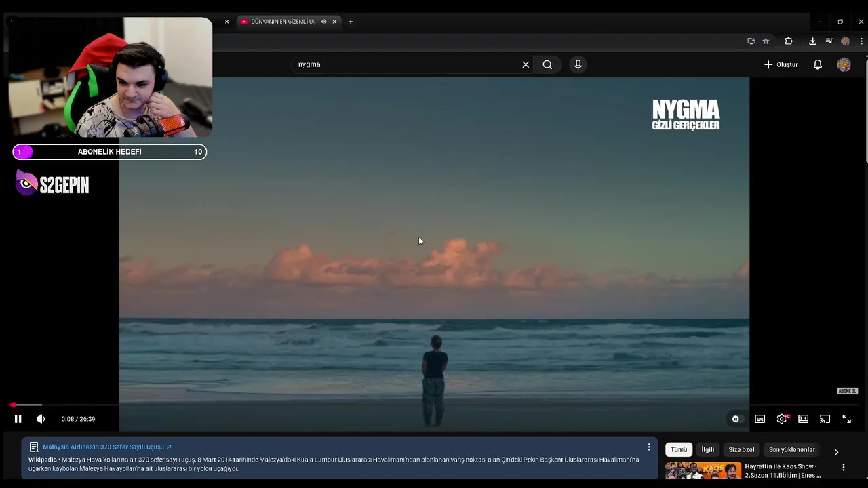
Task: Open YouTube notifications bell
Action: (818, 64)
